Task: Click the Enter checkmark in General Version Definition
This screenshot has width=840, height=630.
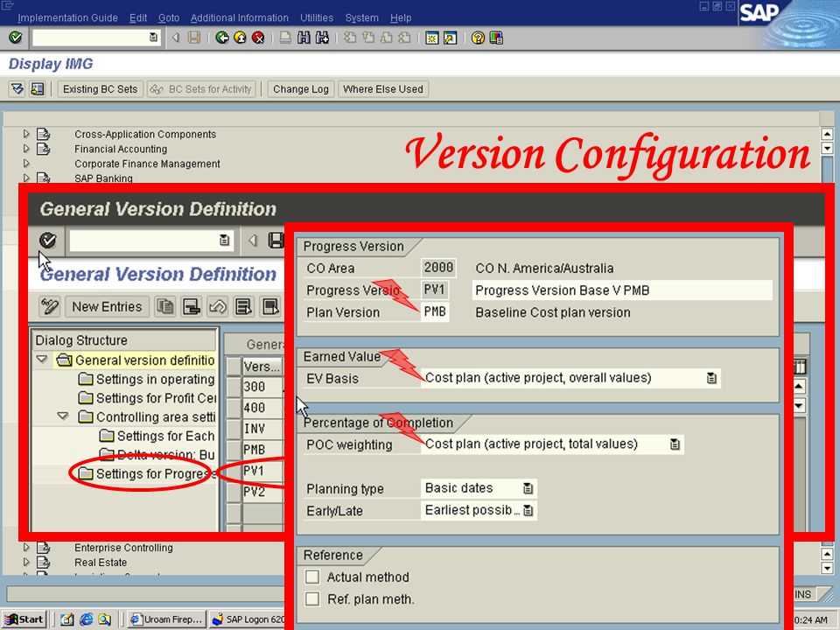Action: tap(47, 241)
